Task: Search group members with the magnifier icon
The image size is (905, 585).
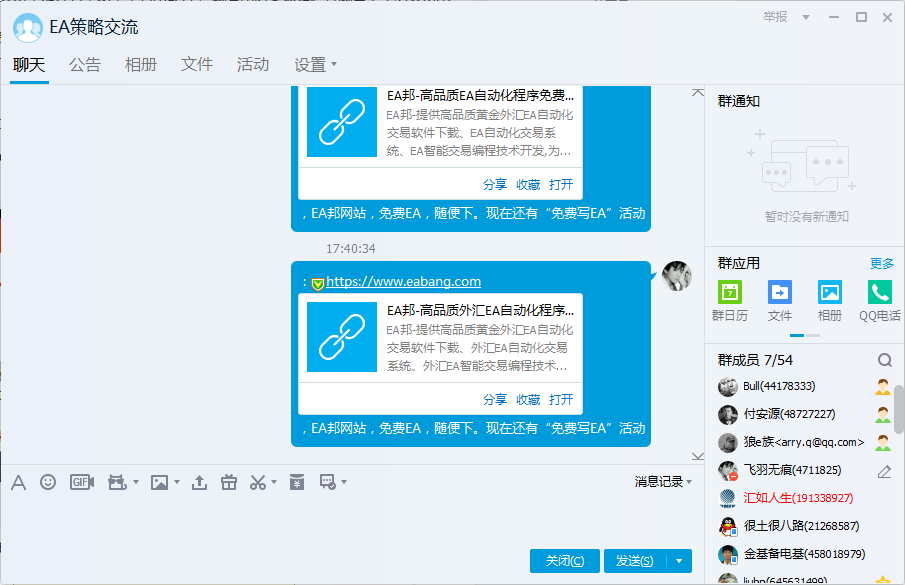Action: click(884, 361)
